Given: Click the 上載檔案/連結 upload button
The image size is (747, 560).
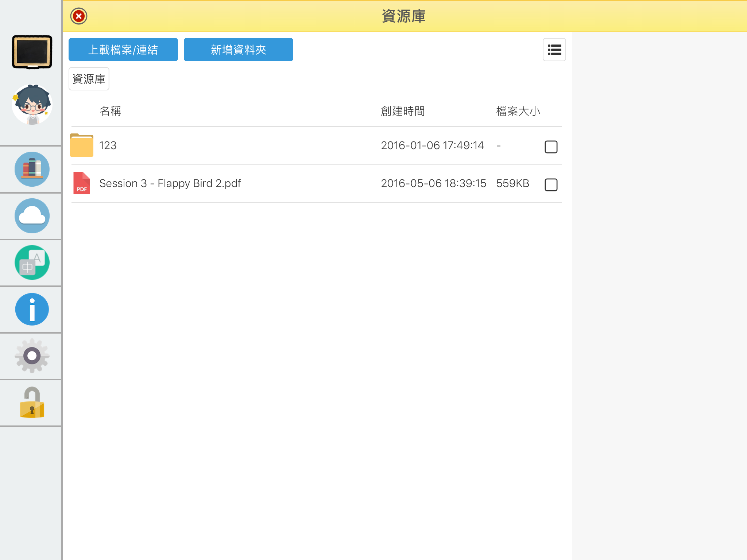Looking at the screenshot, I should tap(123, 50).
